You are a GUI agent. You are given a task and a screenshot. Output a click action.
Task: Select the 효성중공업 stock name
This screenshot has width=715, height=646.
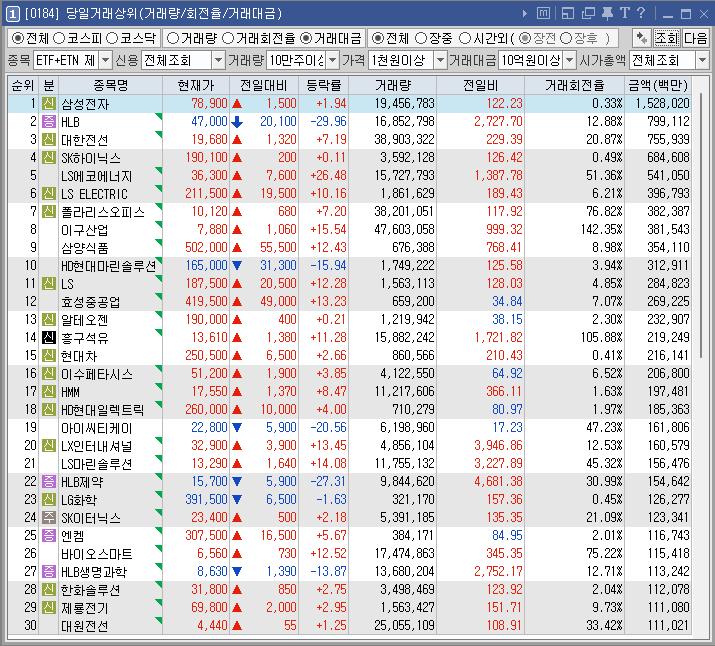coord(91,301)
